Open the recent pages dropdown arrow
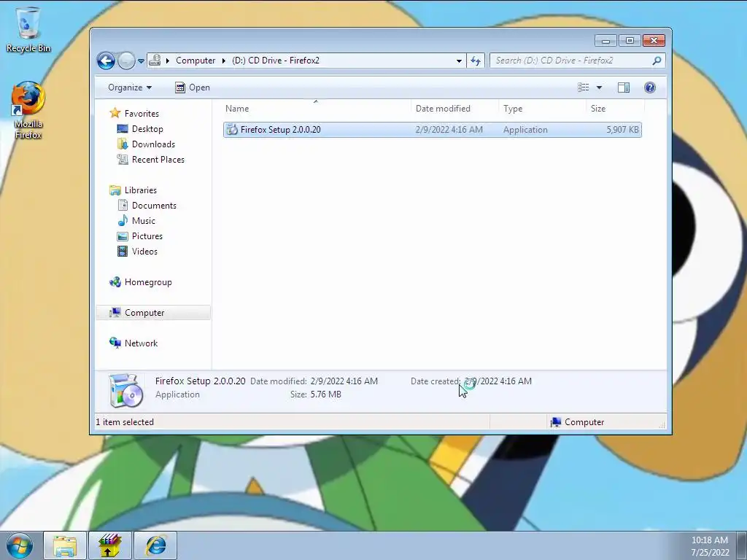 pos(141,61)
